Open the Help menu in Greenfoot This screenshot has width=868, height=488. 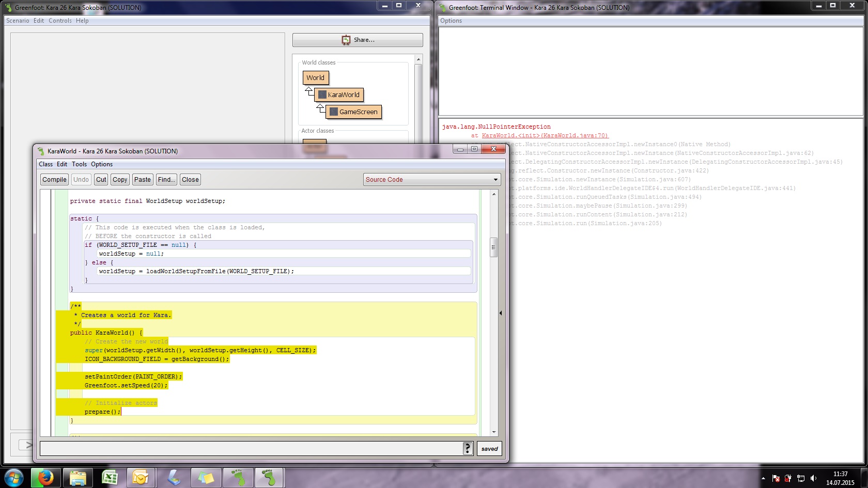coord(82,21)
